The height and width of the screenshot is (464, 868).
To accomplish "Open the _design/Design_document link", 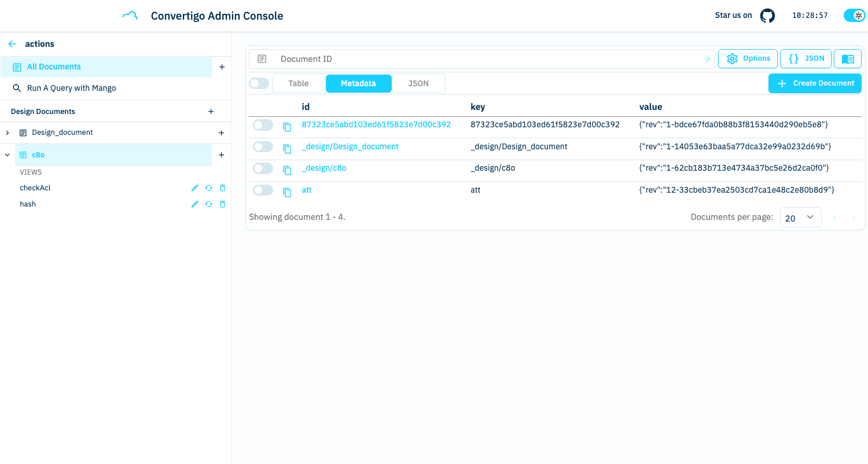I will 350,147.
